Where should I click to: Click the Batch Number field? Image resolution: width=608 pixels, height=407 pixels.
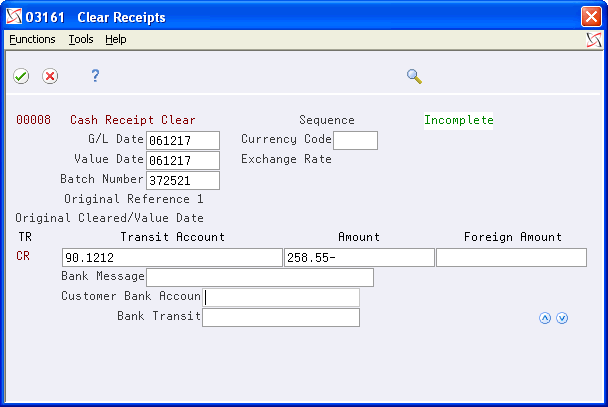(183, 181)
